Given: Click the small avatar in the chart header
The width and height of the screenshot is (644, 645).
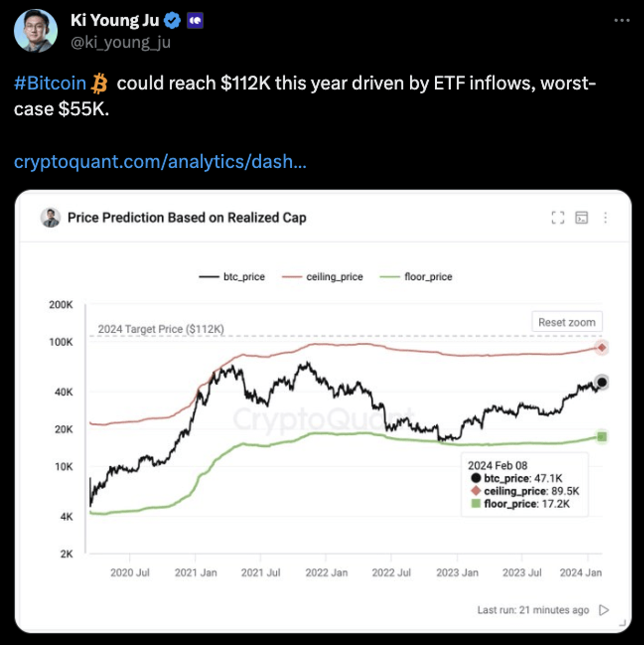Looking at the screenshot, I should pyautogui.click(x=51, y=217).
